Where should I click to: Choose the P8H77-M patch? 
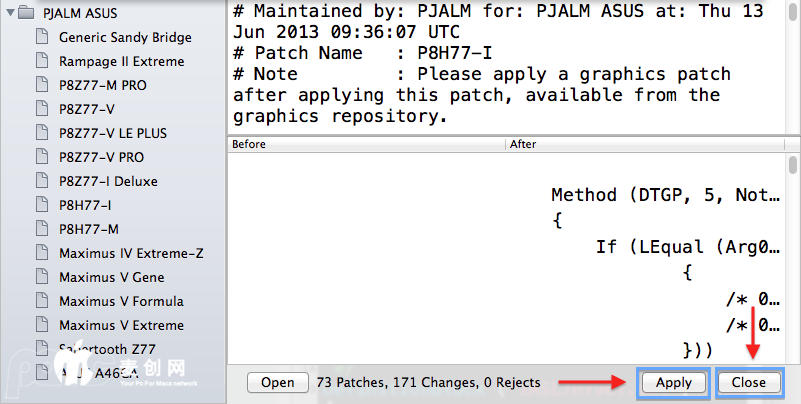tap(88, 229)
